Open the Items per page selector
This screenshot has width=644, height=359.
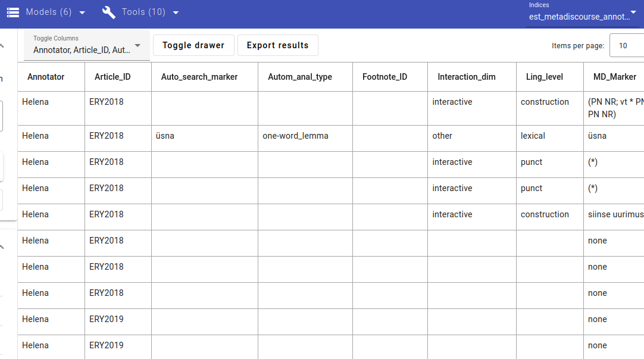[627, 46]
